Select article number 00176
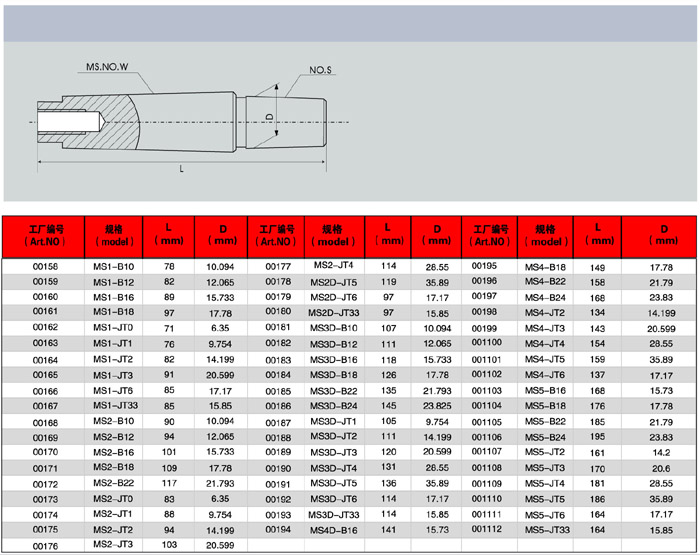 [45, 547]
